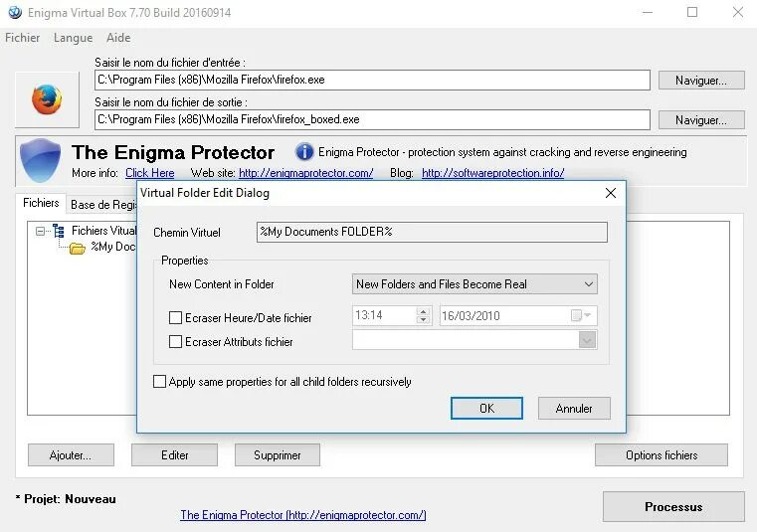Click Naviguer for the input file
Image resolution: width=757 pixels, height=532 pixels.
click(x=701, y=81)
